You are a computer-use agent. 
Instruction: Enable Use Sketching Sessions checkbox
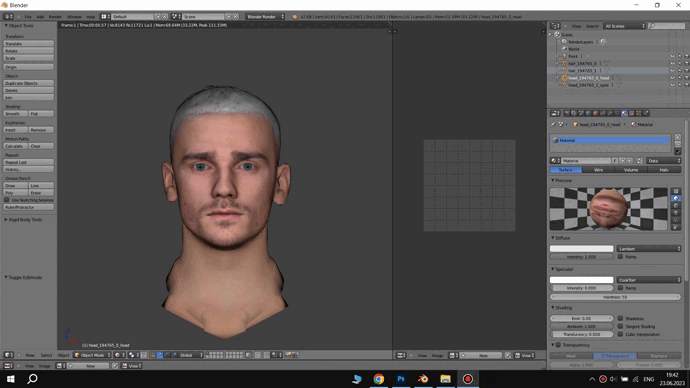[x=7, y=200]
